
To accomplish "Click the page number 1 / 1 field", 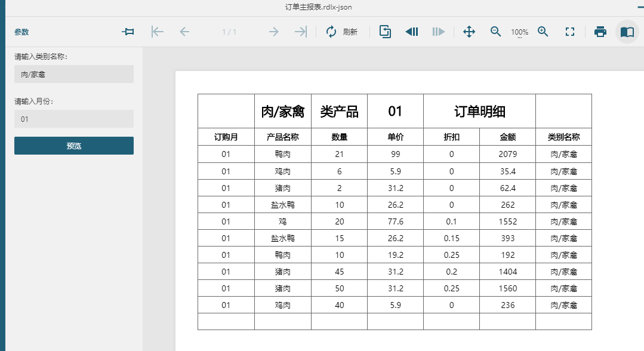I will (229, 32).
